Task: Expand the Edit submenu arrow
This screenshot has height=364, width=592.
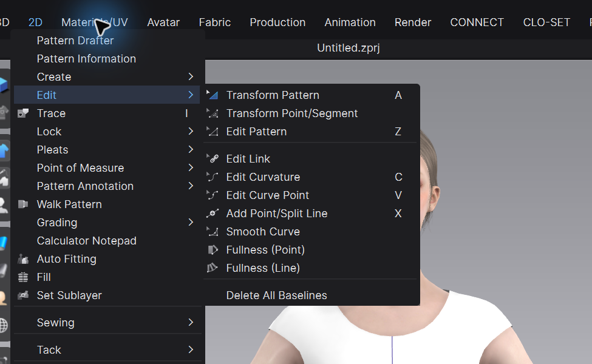Action: pos(191,95)
